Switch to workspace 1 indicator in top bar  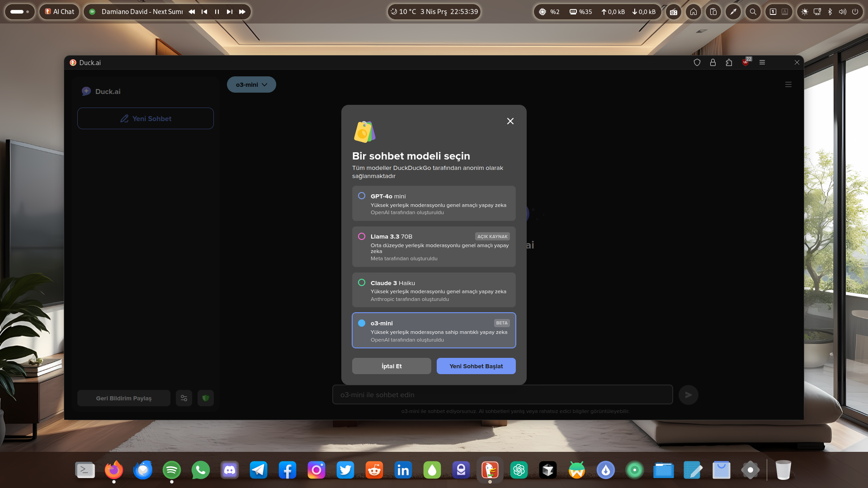(x=773, y=12)
